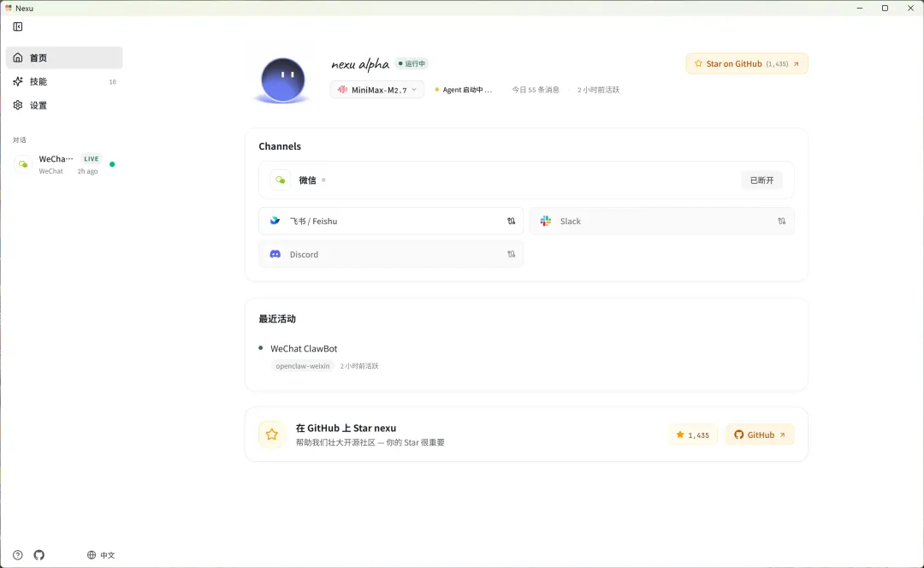Open the WeChat conversation in sidebar

pos(64,164)
